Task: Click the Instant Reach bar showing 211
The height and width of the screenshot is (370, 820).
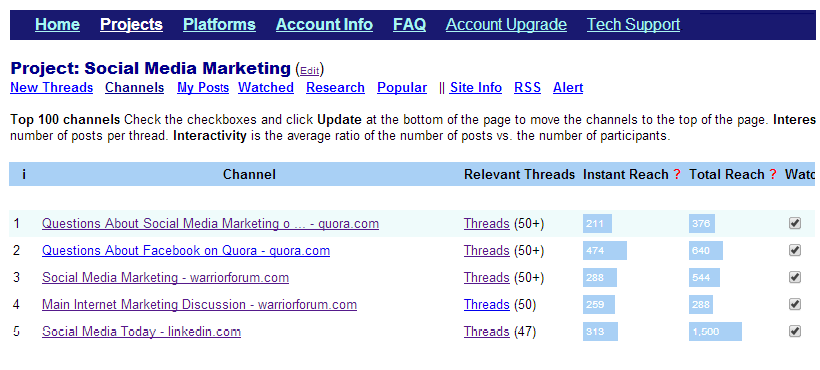Action: pyautogui.click(x=597, y=224)
